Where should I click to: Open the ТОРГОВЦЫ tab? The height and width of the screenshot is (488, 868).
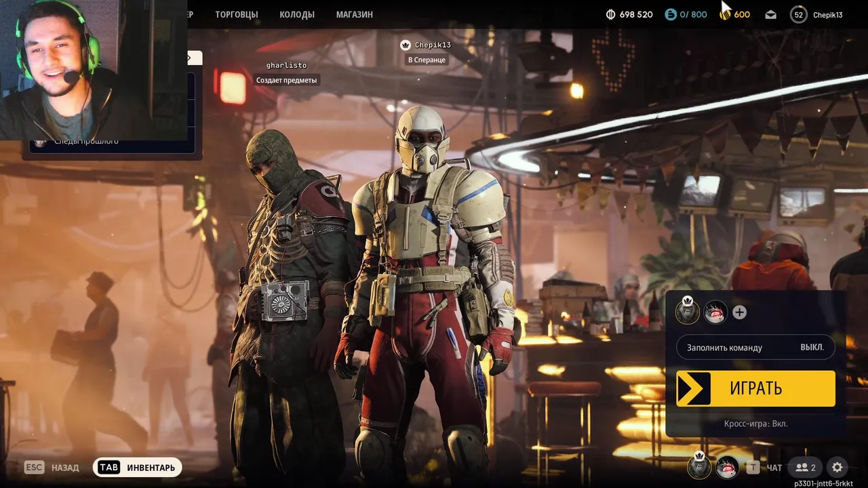(x=237, y=14)
